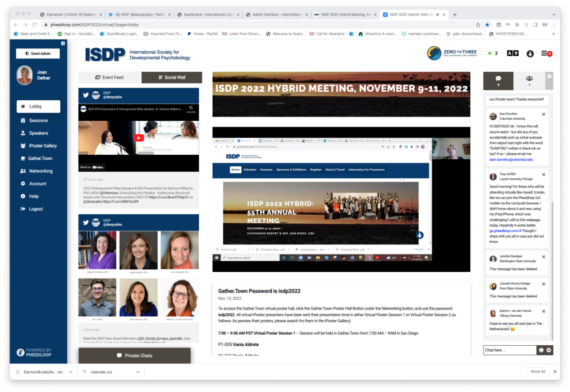The image size is (570, 392).
Task: Click the Zero to Three sponsor logo
Action: pos(452,53)
